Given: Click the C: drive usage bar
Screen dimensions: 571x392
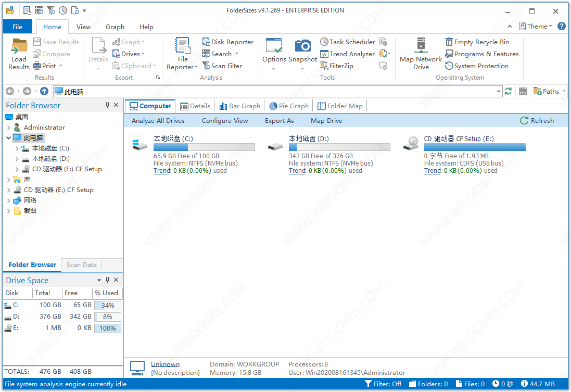Looking at the screenshot, I should pos(204,147).
